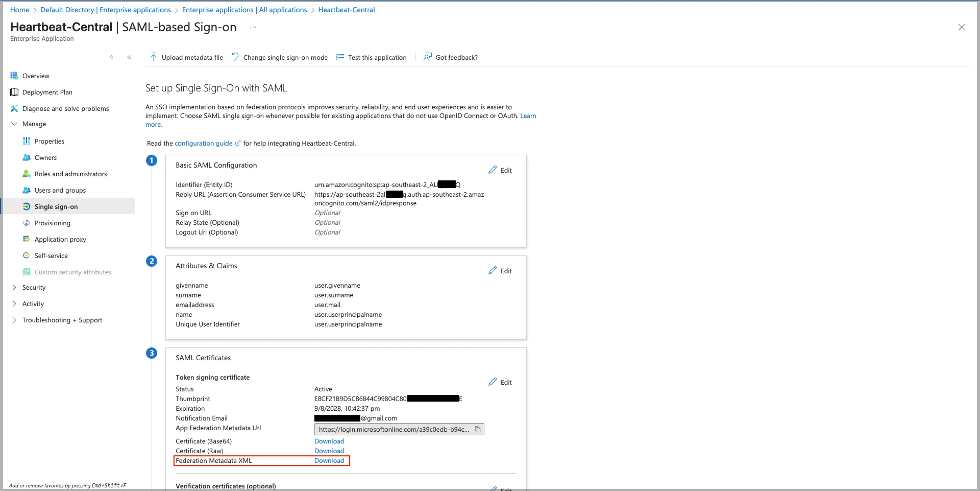The width and height of the screenshot is (980, 491).
Task: Open the ellipsis more options menu
Action: click(x=253, y=27)
